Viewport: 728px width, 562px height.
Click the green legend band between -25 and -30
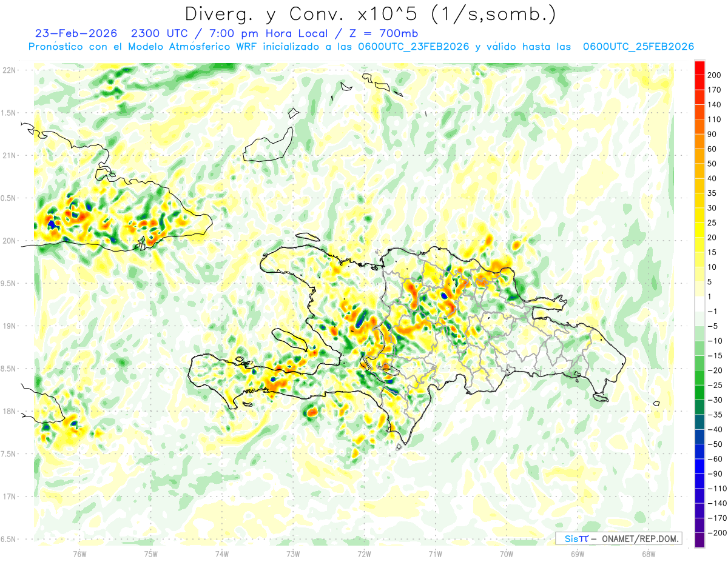point(699,393)
